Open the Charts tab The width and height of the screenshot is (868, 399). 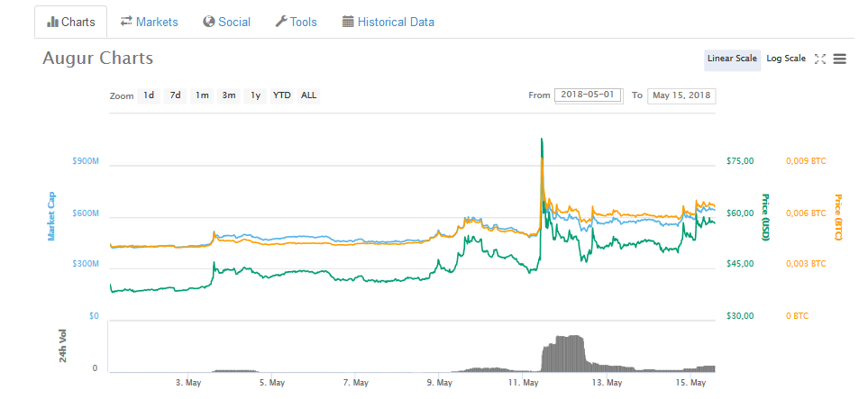tap(71, 23)
